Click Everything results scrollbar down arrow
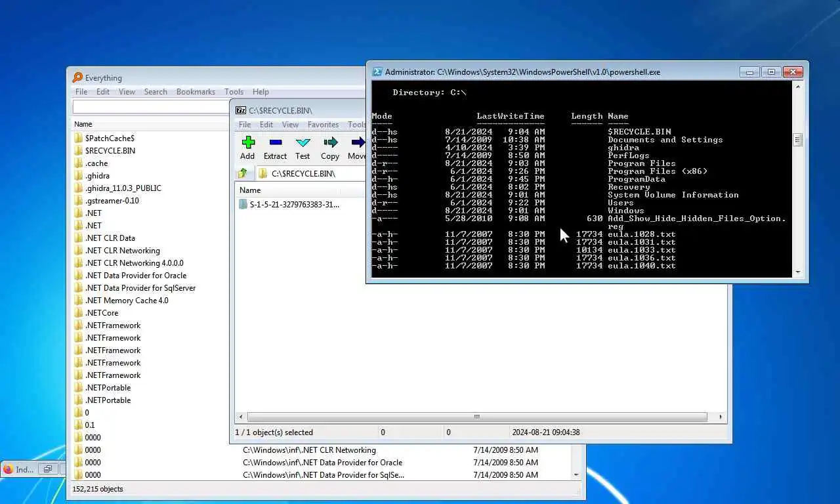 coord(576,474)
